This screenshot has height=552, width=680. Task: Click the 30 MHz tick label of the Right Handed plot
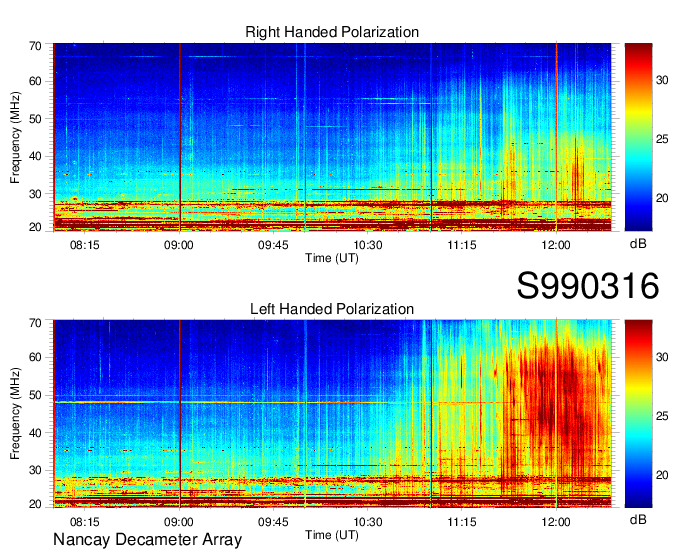pos(35,194)
